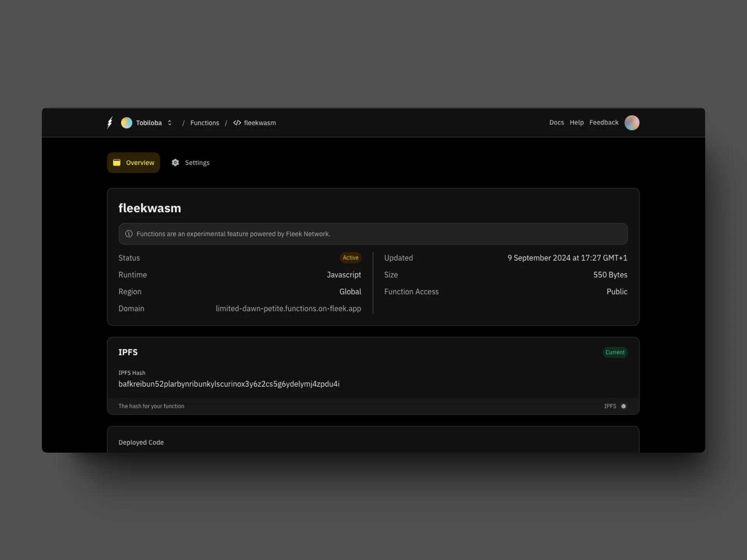Switch to the Settings tab
The width and height of the screenshot is (747, 560).
point(197,163)
